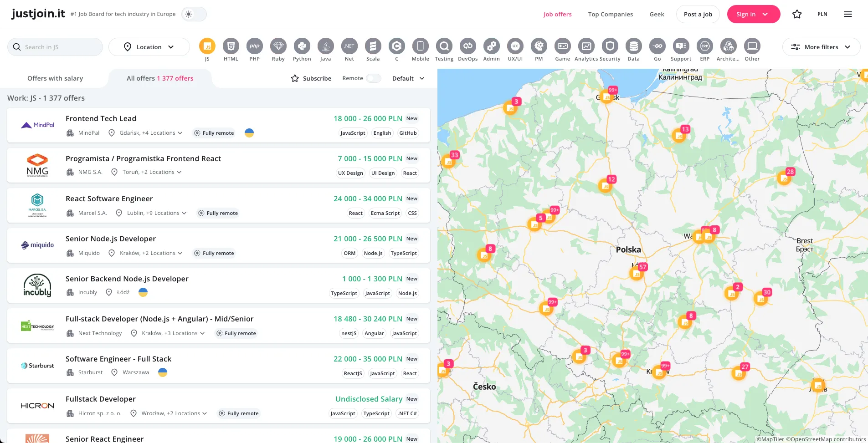Open Top Companies in navigation
This screenshot has height=443, width=868.
point(611,14)
